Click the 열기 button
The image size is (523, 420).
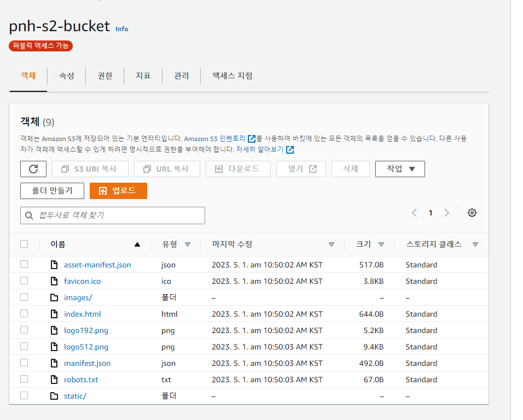(x=301, y=169)
